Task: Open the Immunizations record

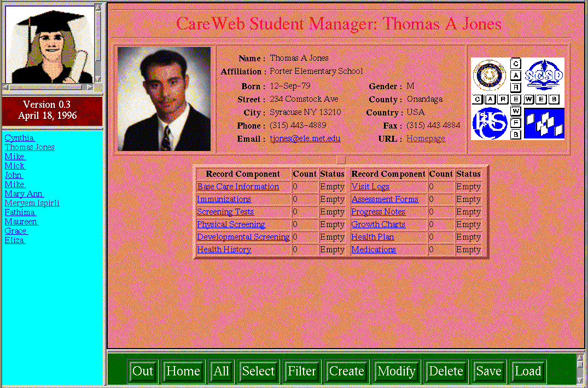Action: coord(224,199)
